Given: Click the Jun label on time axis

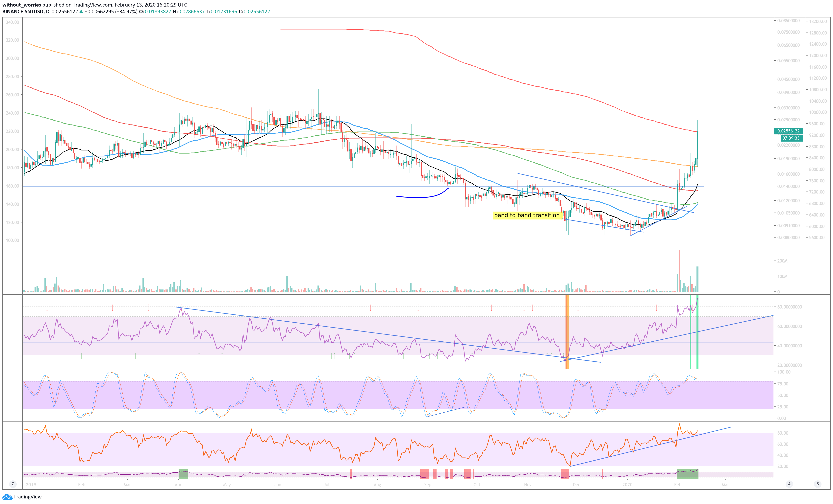Looking at the screenshot, I should (278, 485).
